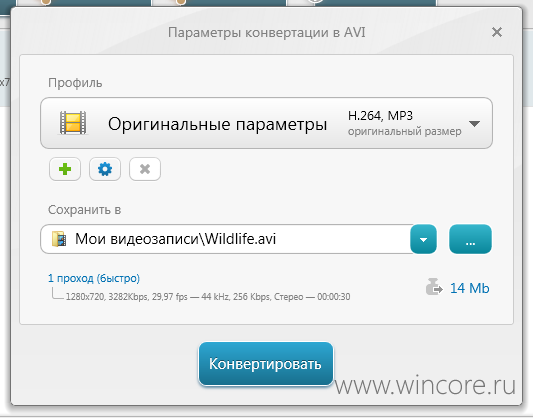Add a new profile with green plus
Screen dimensions: 533x418
tap(65, 169)
